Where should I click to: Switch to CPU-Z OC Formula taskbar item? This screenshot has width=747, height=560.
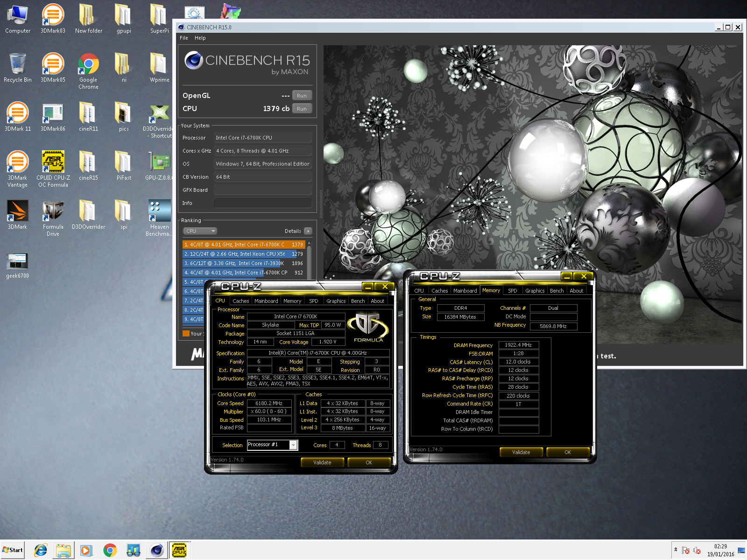click(179, 550)
